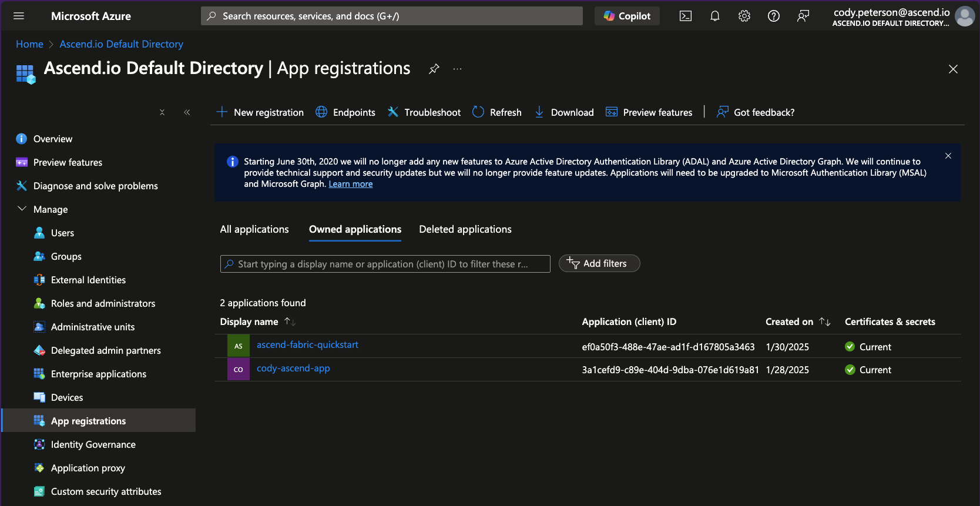Focus the display name filter field
The width and height of the screenshot is (980, 506).
pyautogui.click(x=385, y=264)
